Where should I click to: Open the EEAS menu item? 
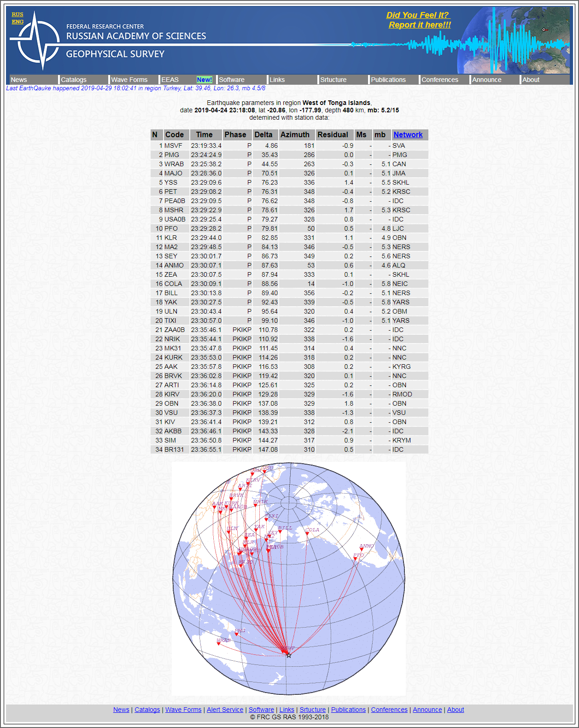pyautogui.click(x=170, y=80)
